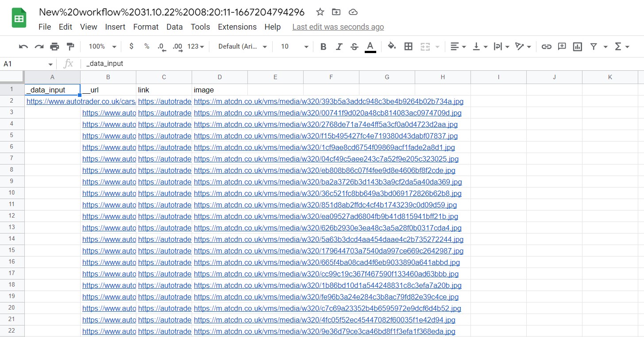
Task: Open the text color picker
Action: tap(370, 46)
